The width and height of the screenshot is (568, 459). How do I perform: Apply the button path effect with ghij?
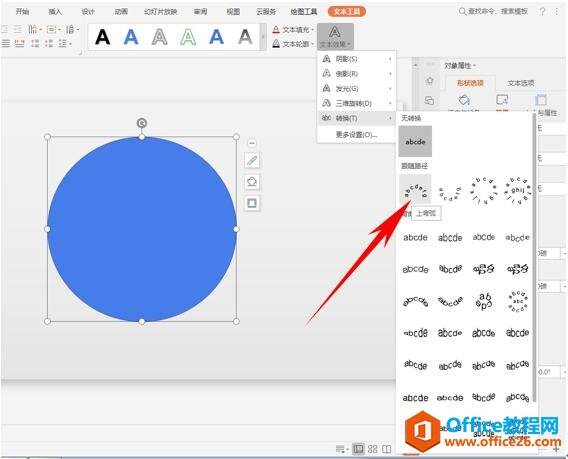(518, 190)
